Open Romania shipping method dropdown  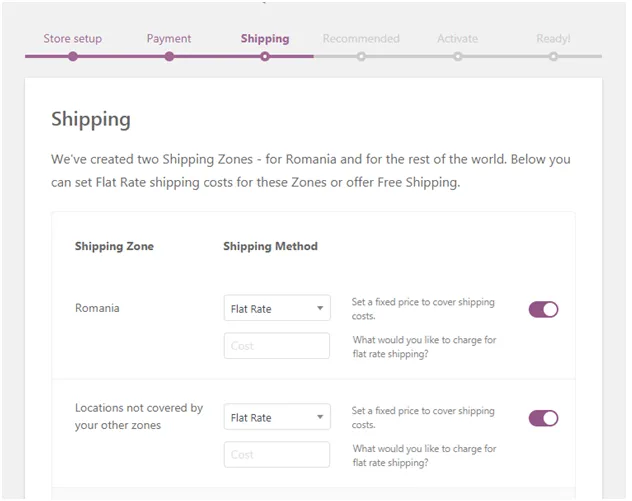[x=277, y=308]
